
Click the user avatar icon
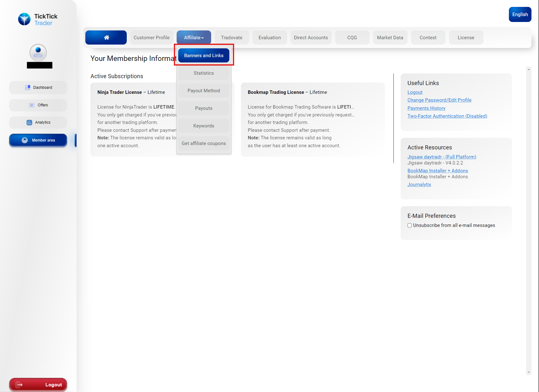pyautogui.click(x=38, y=52)
